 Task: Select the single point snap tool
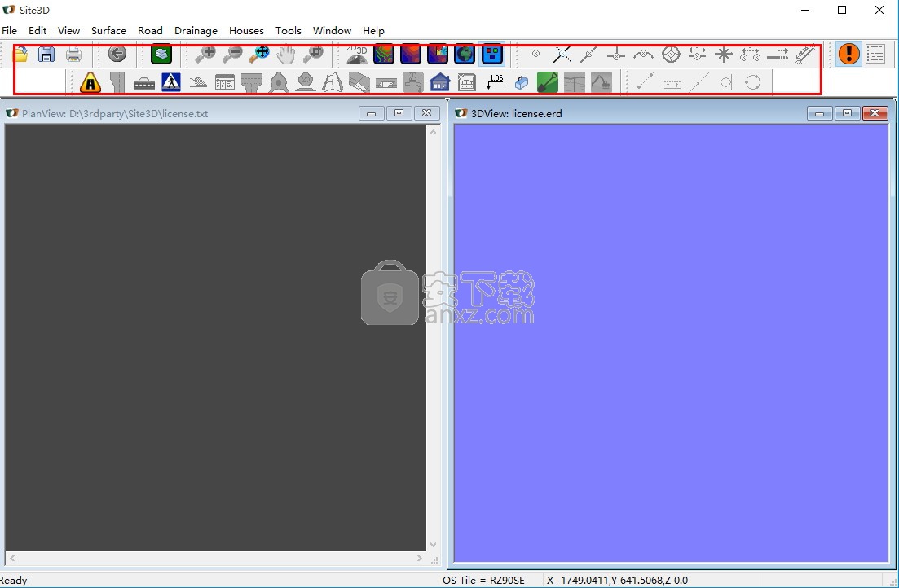[535, 54]
